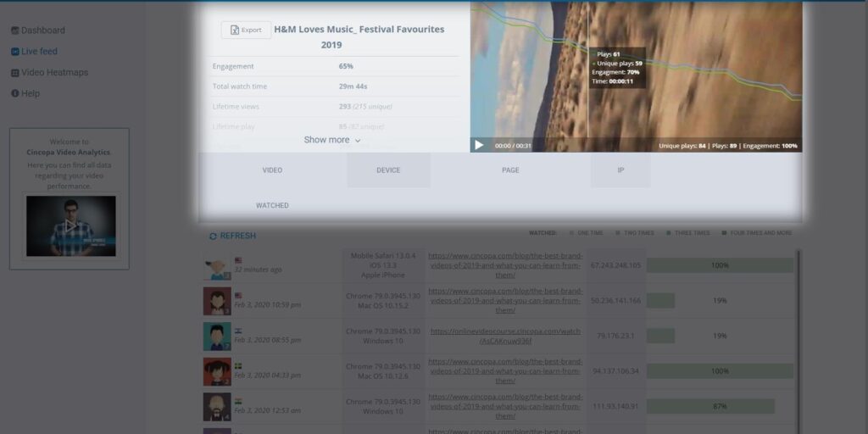The image size is (868, 434).
Task: Expand the Show more stats section
Action: [332, 140]
